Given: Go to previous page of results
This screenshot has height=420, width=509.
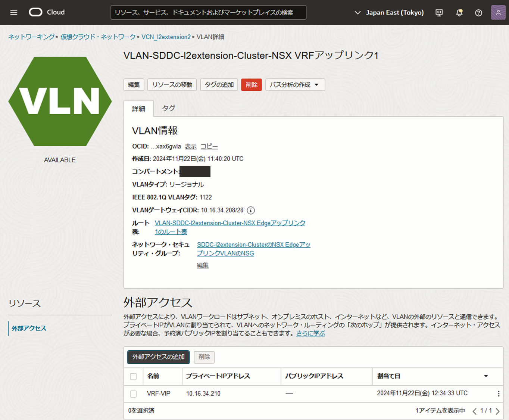Looking at the screenshot, I should pos(474,411).
